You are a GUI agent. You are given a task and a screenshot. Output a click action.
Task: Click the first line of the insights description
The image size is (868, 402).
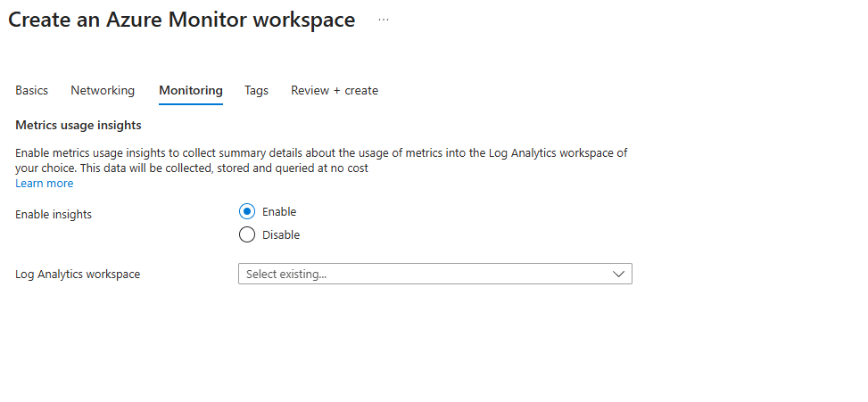321,153
